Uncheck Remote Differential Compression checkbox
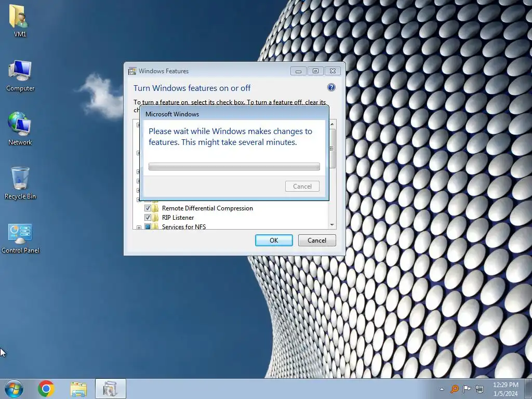This screenshot has height=399, width=532. pos(148,208)
